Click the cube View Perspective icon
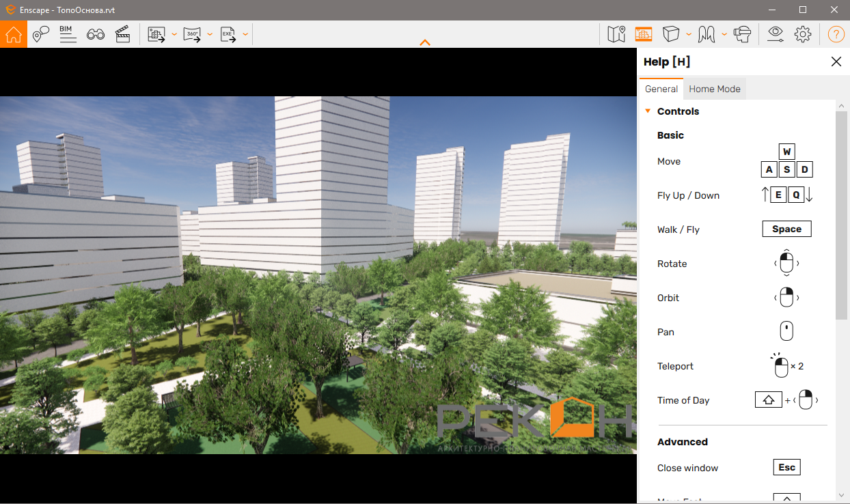Image resolution: width=850 pixels, height=504 pixels. click(x=672, y=34)
